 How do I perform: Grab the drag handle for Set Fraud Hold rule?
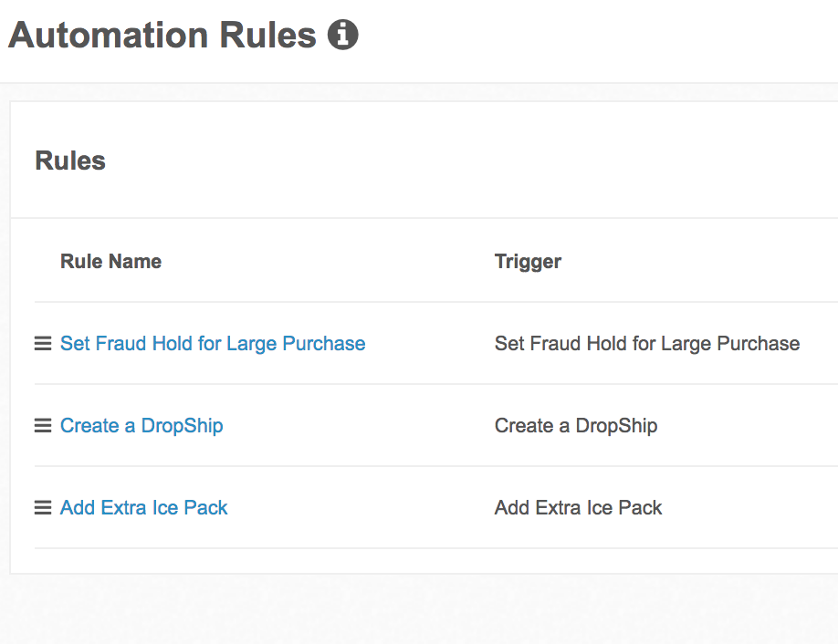[x=43, y=344]
